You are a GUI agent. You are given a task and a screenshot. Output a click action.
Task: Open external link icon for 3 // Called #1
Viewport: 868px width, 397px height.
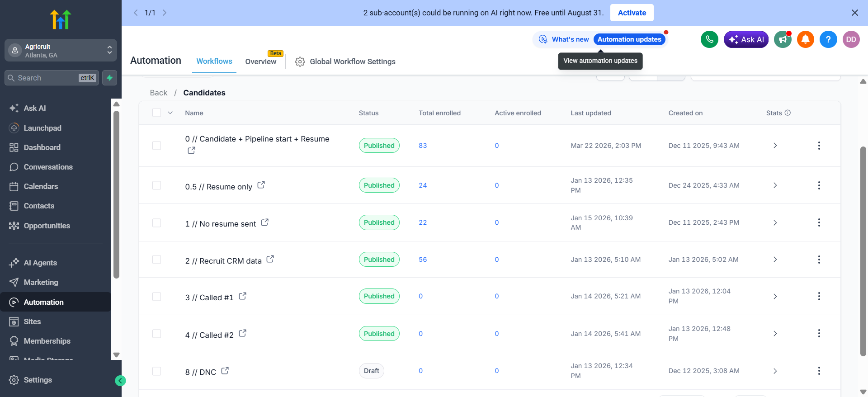tap(243, 296)
